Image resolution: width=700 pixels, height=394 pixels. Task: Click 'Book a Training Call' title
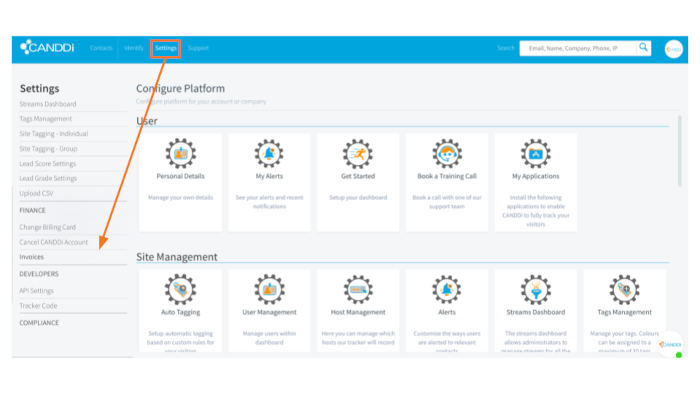pyautogui.click(x=447, y=176)
